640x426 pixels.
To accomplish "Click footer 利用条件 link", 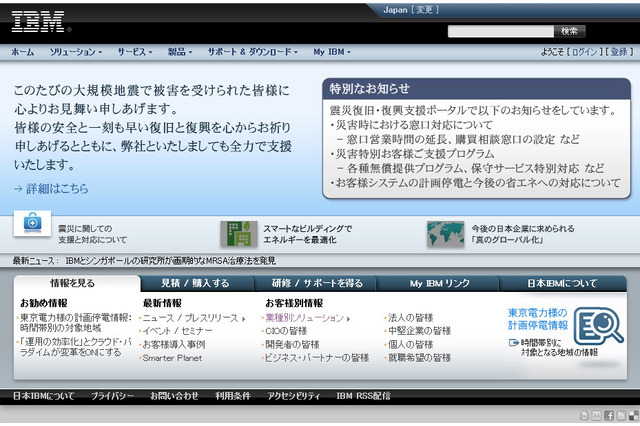I will (233, 396).
